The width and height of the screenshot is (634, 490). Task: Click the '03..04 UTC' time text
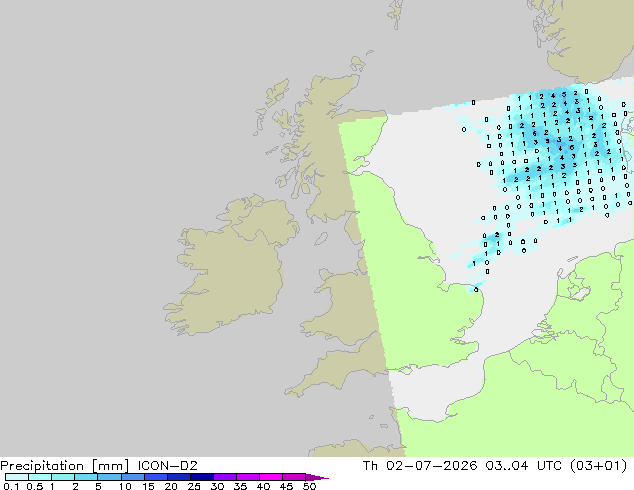524,466
